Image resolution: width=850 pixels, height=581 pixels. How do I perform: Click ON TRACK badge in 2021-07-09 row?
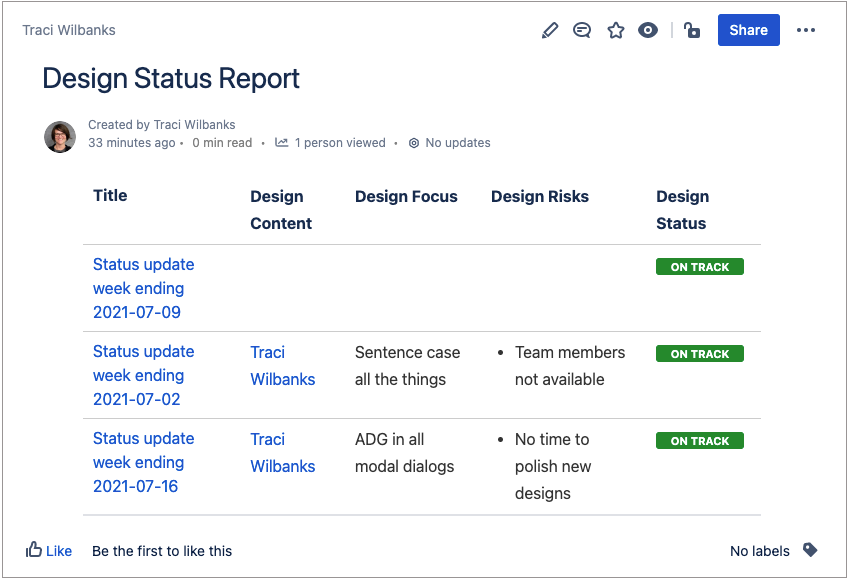pyautogui.click(x=700, y=267)
